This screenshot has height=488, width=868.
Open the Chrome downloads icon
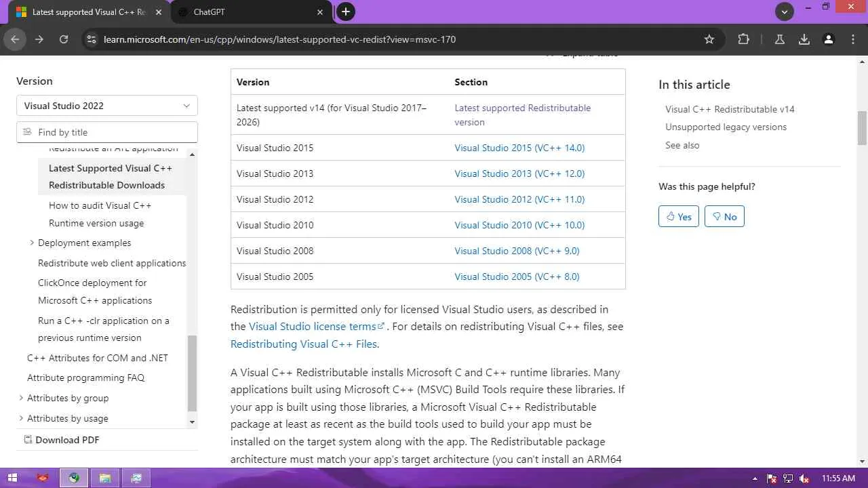pos(804,39)
